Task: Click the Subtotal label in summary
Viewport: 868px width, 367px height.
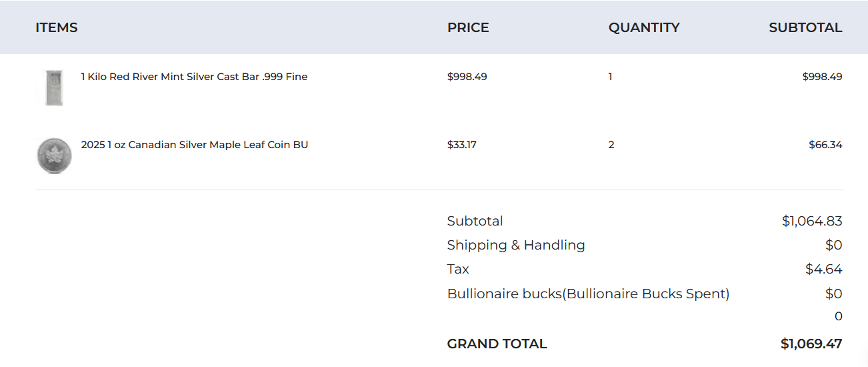Action: click(475, 221)
